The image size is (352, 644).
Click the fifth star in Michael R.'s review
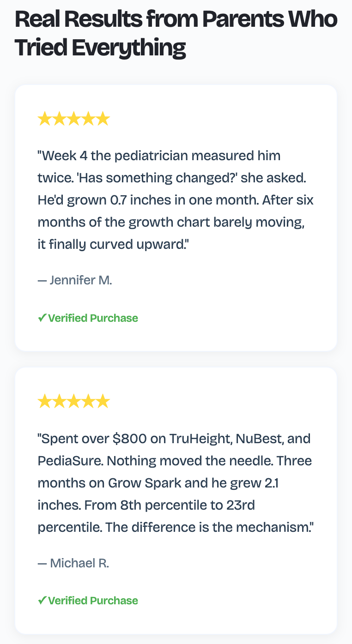click(103, 402)
